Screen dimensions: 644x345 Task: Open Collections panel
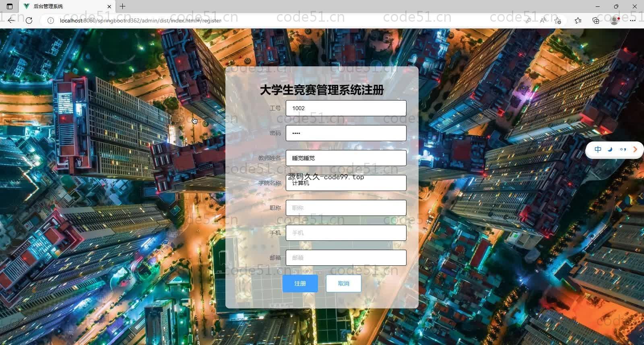[x=596, y=21]
